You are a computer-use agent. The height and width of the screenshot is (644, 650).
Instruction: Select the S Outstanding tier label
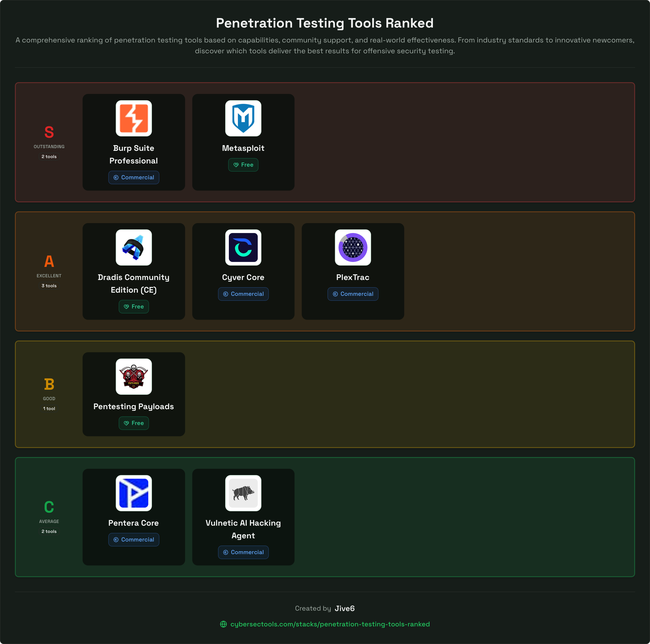click(49, 132)
